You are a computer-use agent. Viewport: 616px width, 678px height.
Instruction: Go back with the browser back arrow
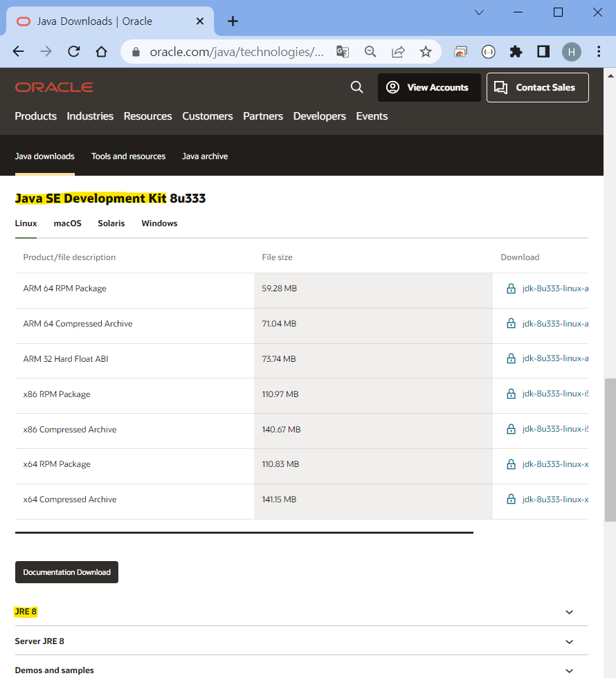point(19,52)
